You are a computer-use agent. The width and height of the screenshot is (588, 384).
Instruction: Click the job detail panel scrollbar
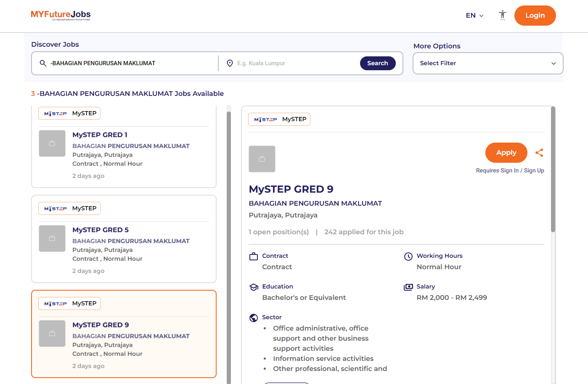click(553, 169)
